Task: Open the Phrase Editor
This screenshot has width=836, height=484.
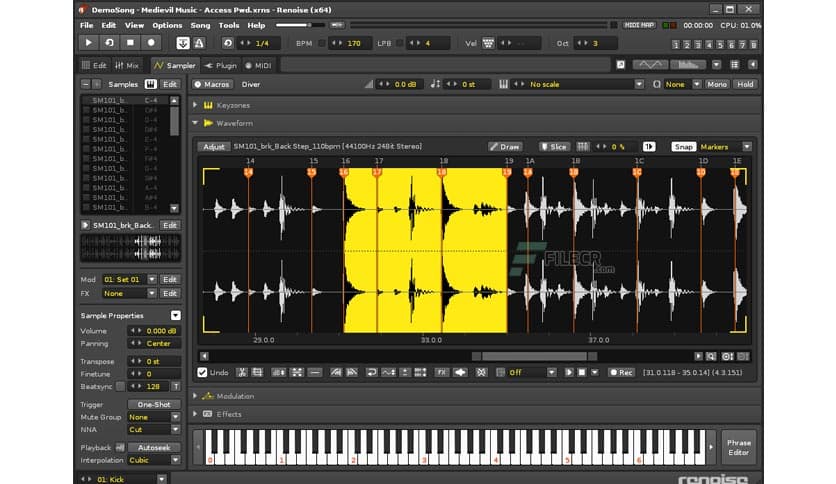Action: 738,447
